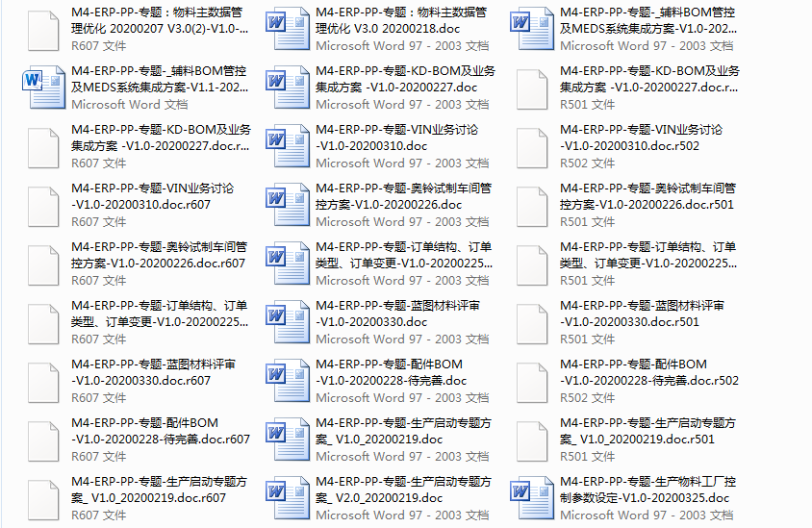Select file name VIN业务讨论 .doc.r607
The image size is (812, 528).
(x=152, y=196)
